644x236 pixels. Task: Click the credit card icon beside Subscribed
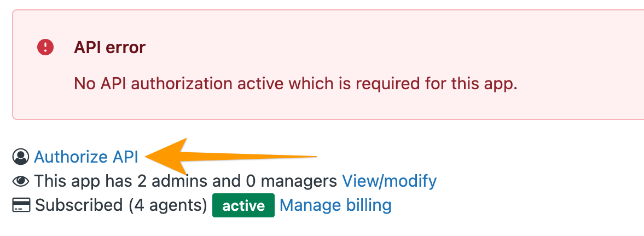[x=21, y=205]
